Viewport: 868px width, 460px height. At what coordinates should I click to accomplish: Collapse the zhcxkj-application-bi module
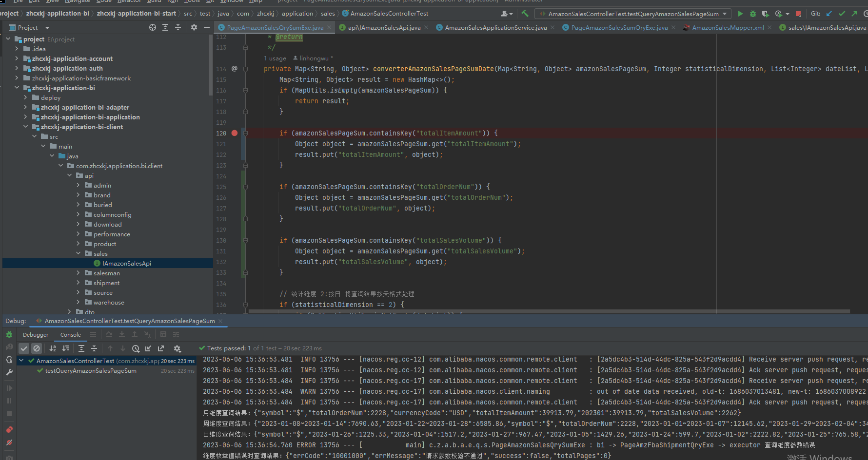[17, 88]
